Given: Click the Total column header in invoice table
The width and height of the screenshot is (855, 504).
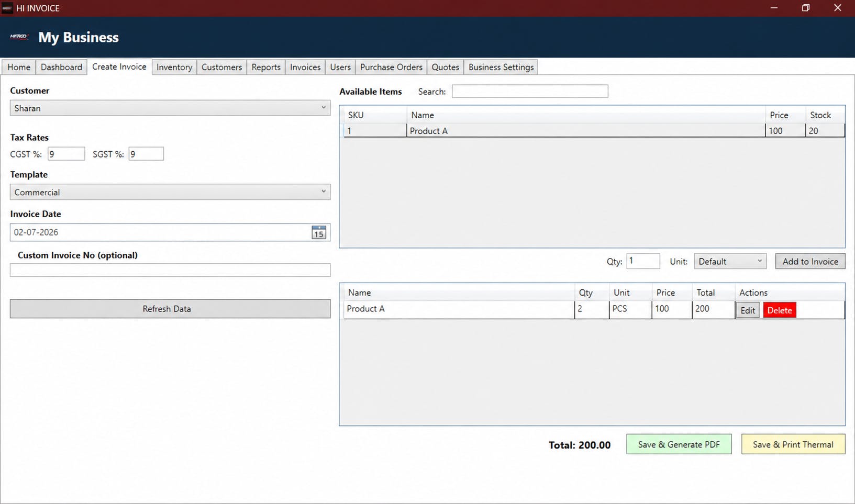Looking at the screenshot, I should [713, 293].
